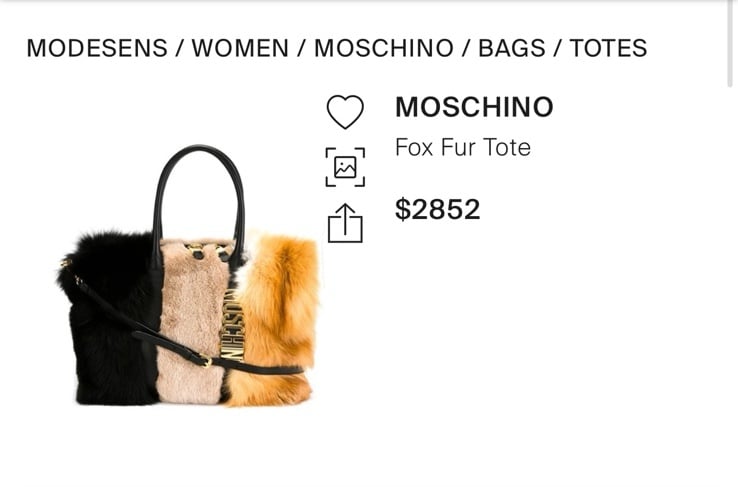Open the WOMEN breadcrumb category
Screen dimensions: 738x487
[x=240, y=48]
